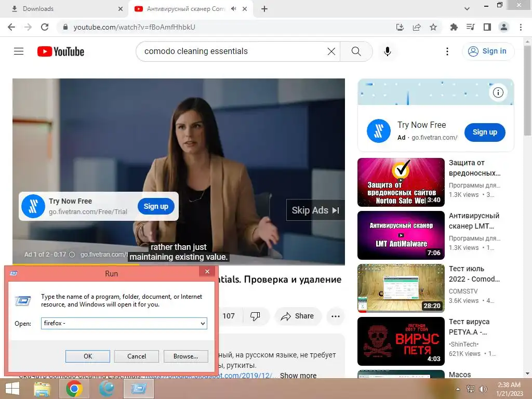Open the more actions ellipsis below video
The image size is (532, 399).
336,316
